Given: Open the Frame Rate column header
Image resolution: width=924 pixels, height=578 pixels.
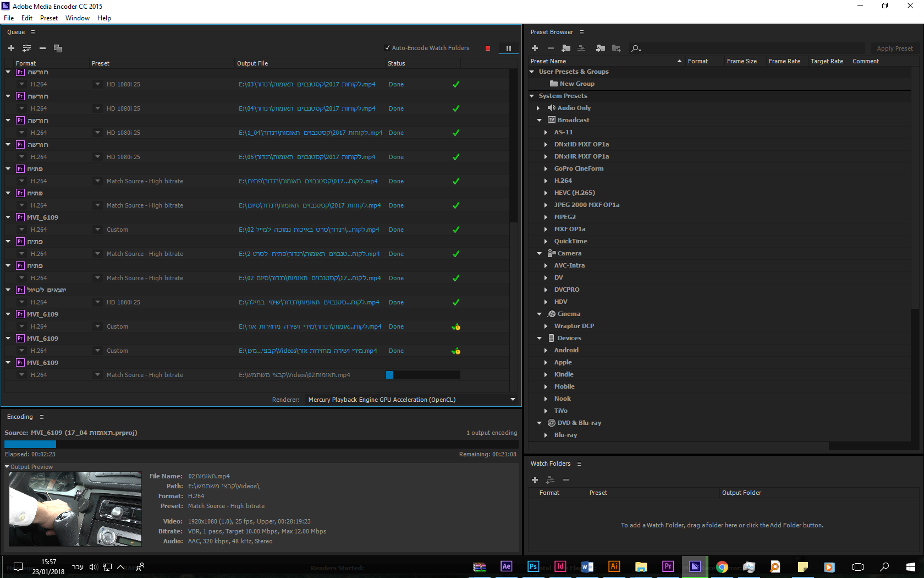Looking at the screenshot, I should click(784, 61).
